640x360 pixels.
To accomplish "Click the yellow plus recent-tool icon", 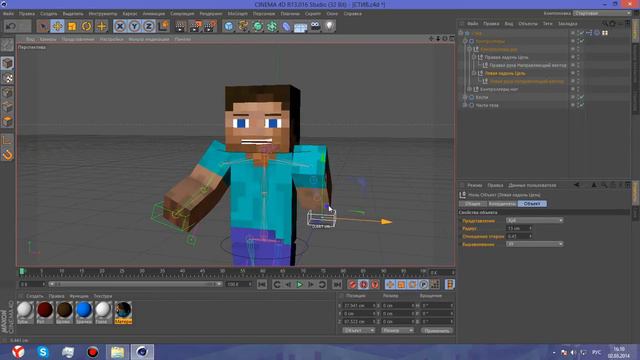I will click(x=101, y=27).
